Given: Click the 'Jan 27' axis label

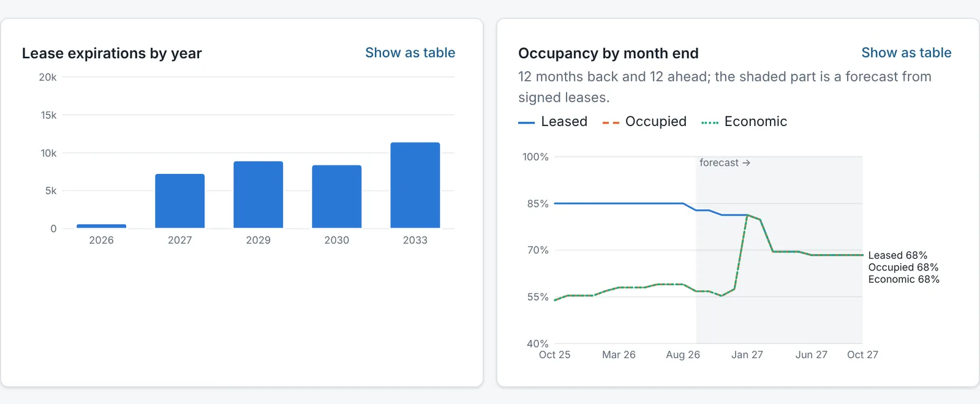Looking at the screenshot, I should coord(747,354).
